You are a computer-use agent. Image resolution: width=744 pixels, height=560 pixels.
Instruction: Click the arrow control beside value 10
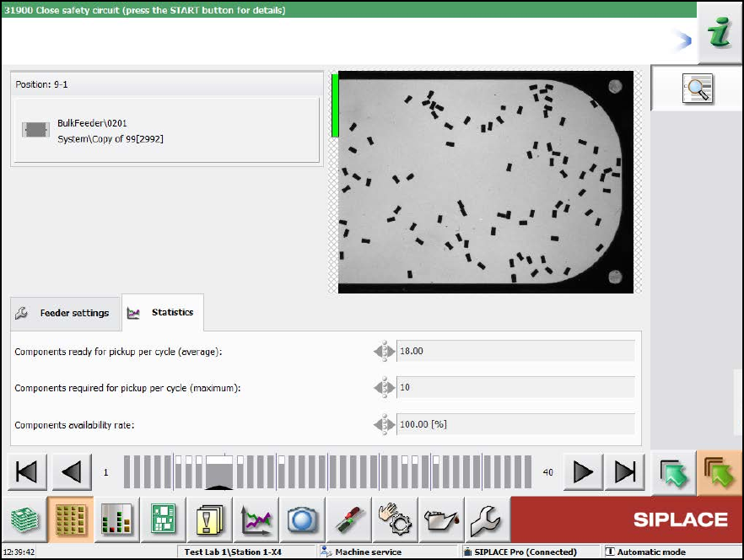[385, 387]
